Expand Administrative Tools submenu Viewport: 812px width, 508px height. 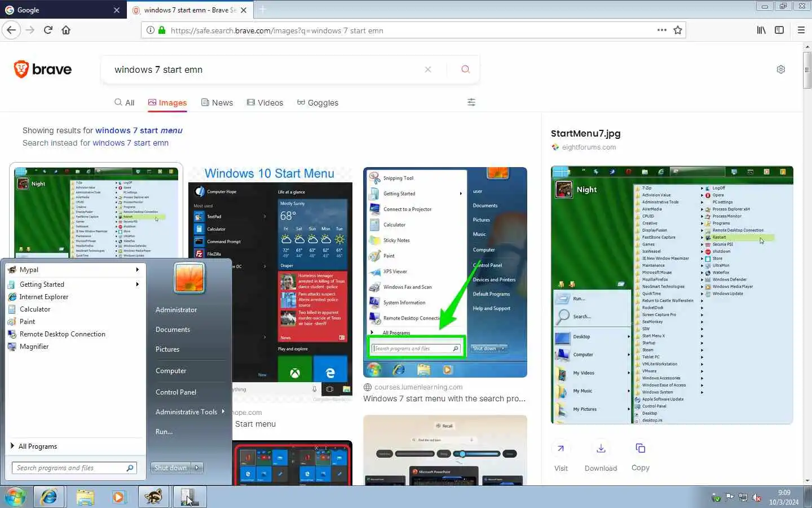[x=189, y=412]
